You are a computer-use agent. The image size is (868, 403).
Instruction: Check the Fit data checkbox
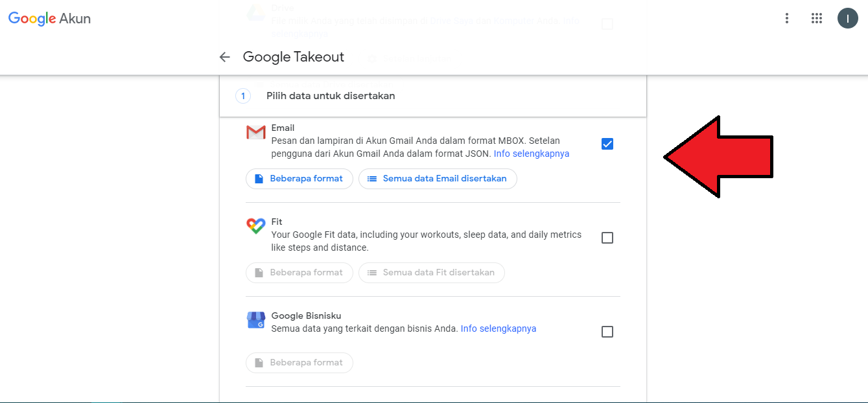607,238
